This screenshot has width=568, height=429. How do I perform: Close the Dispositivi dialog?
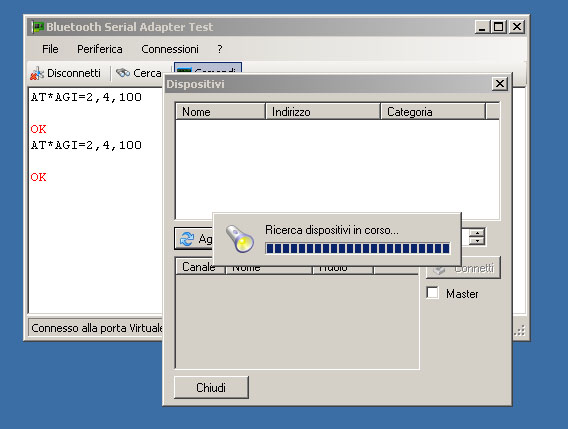[x=500, y=84]
